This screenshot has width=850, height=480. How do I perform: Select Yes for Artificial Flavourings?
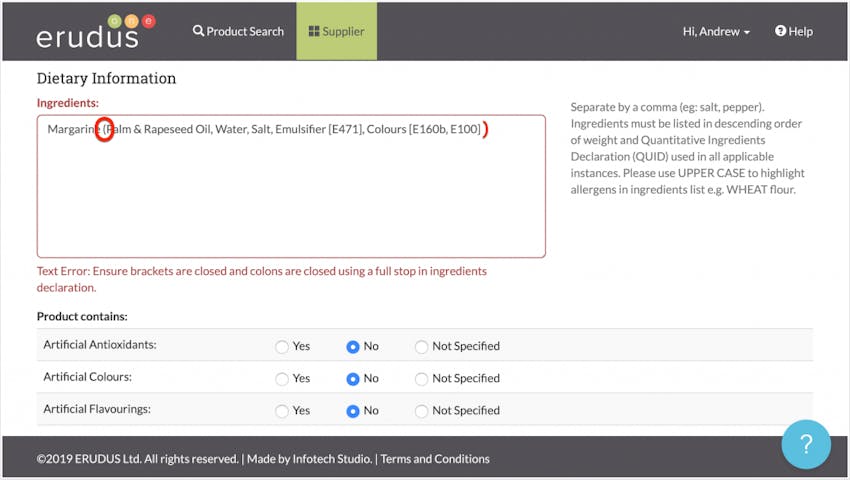click(x=281, y=411)
